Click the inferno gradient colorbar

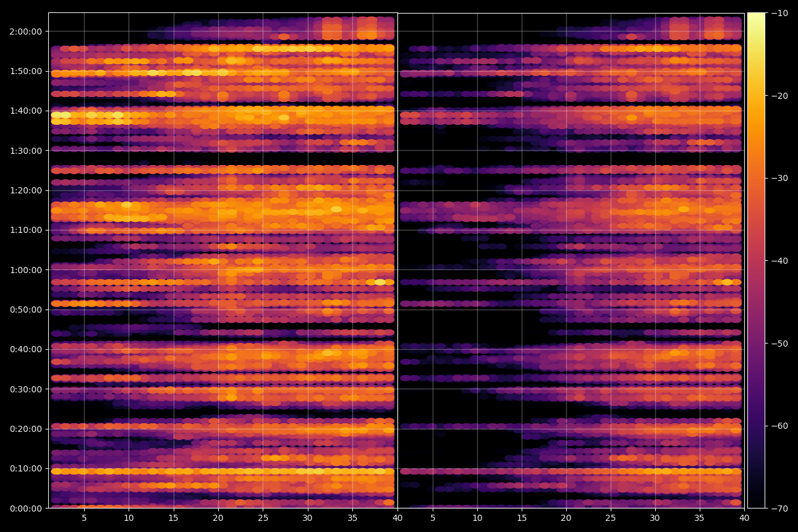click(756, 260)
